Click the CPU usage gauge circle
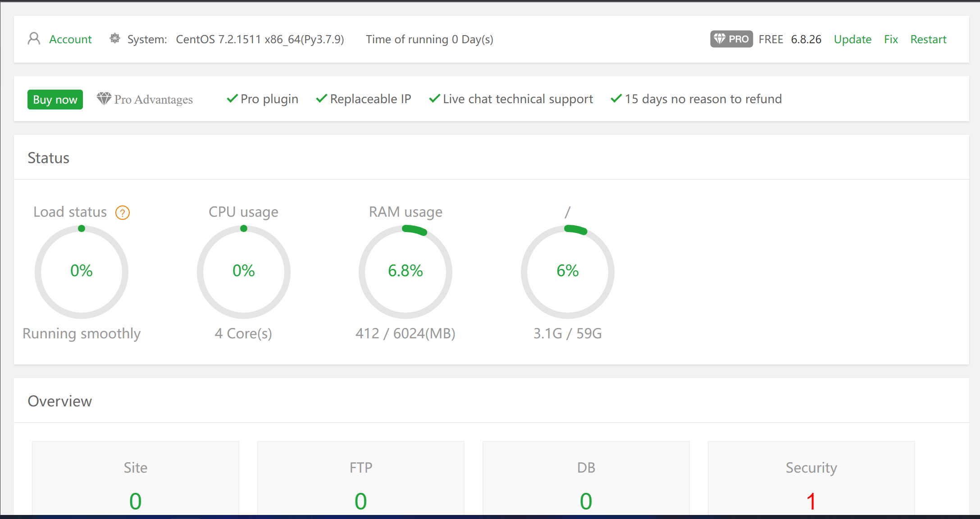980x519 pixels. click(x=244, y=272)
